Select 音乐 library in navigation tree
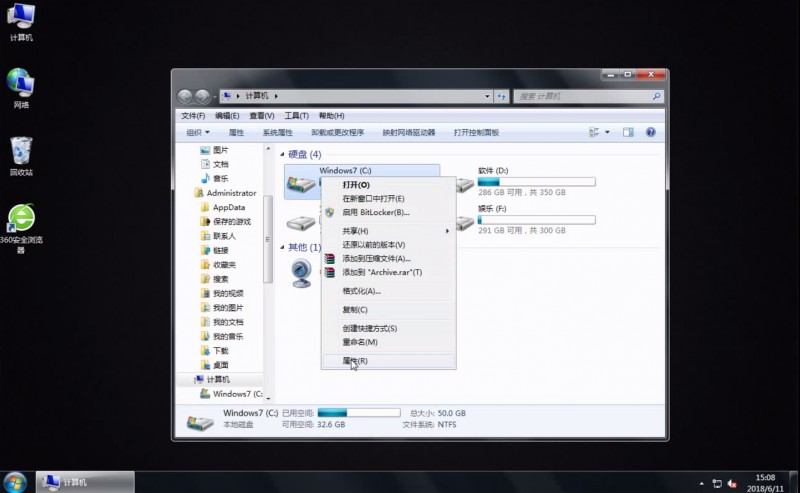 [214, 179]
